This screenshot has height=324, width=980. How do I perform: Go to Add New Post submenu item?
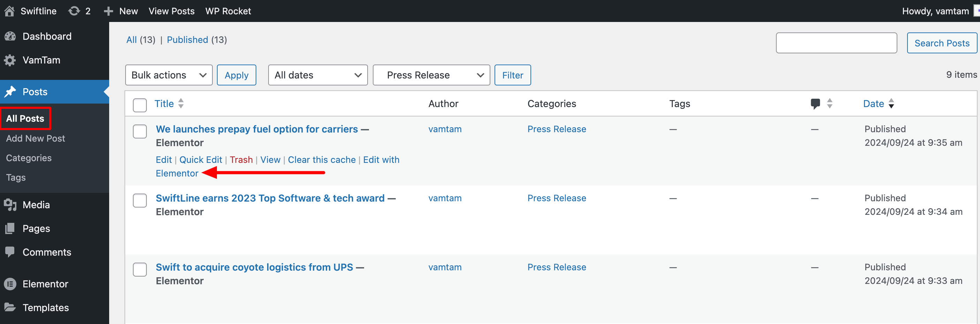(x=35, y=138)
